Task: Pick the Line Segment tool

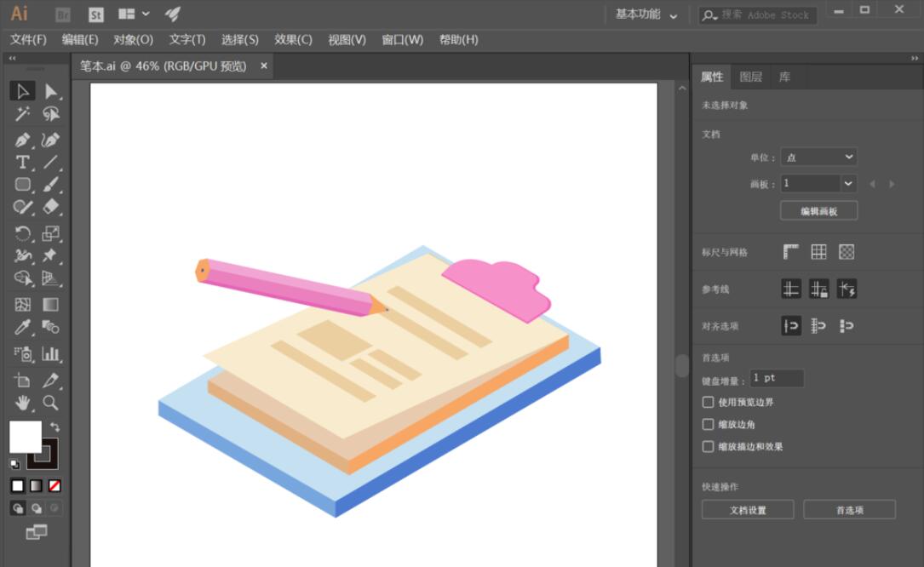Action: tap(51, 162)
